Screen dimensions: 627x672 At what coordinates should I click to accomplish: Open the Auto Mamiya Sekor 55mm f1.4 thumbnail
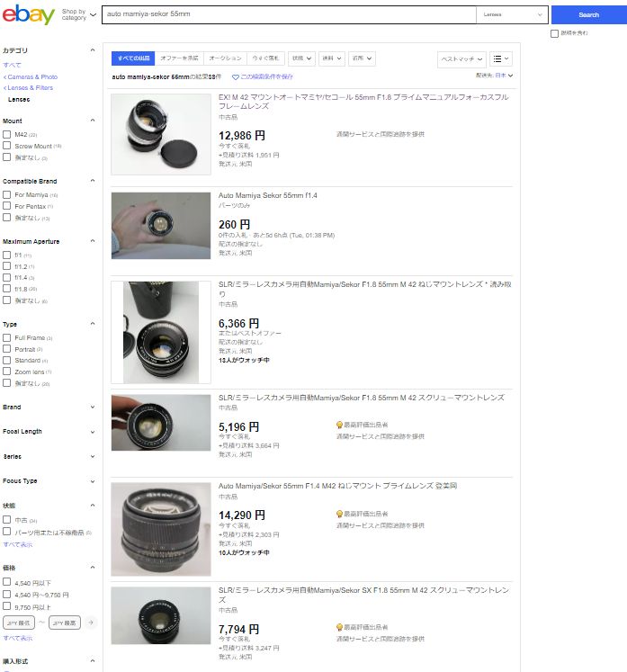(161, 225)
